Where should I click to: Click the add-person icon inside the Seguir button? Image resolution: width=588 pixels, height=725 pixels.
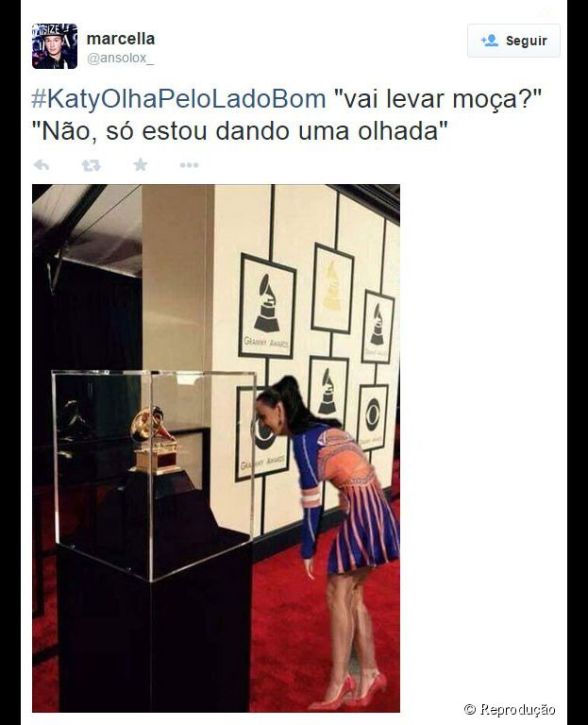(x=490, y=41)
